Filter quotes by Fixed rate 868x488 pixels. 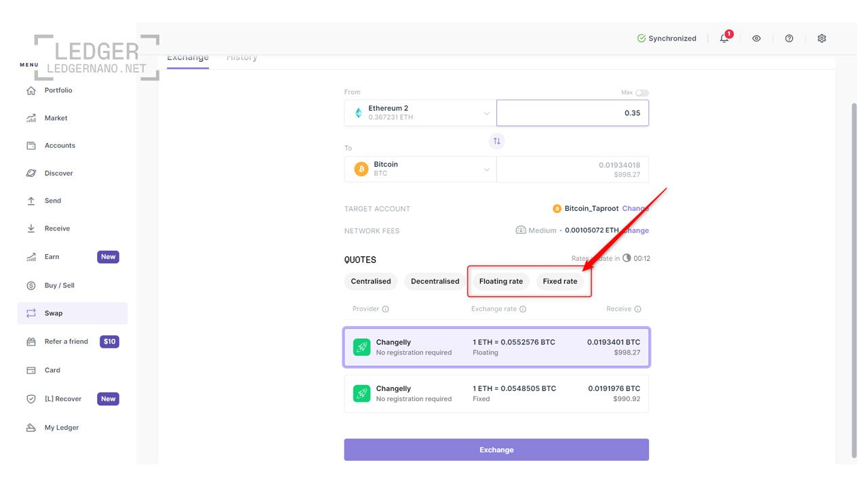[x=560, y=281]
